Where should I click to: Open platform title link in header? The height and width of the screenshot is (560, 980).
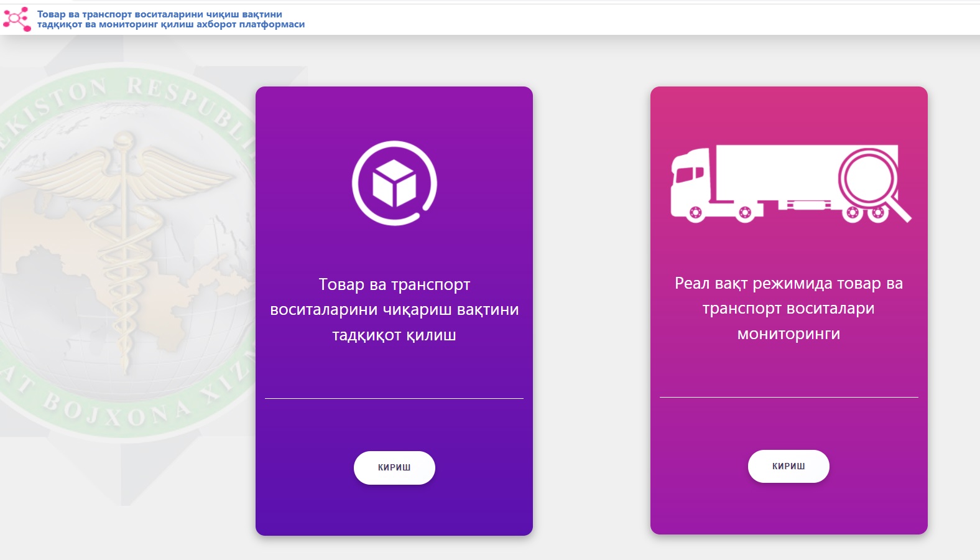tap(170, 19)
